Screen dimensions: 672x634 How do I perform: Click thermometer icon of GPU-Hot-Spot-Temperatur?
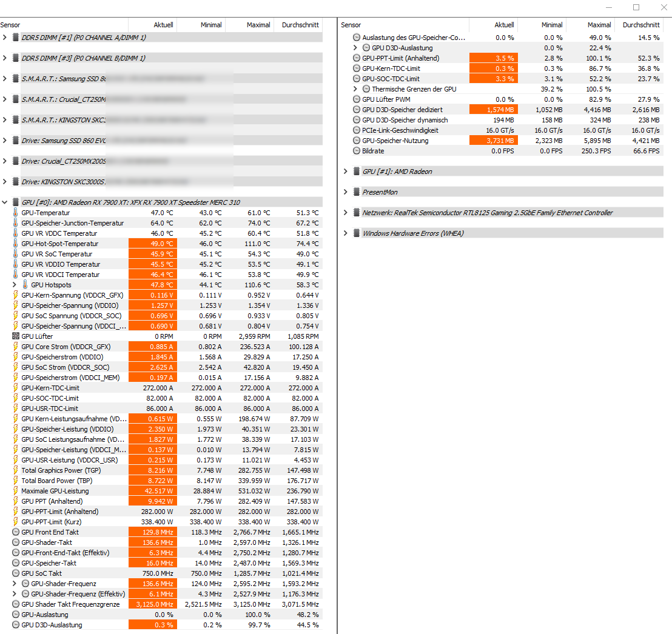pos(15,243)
